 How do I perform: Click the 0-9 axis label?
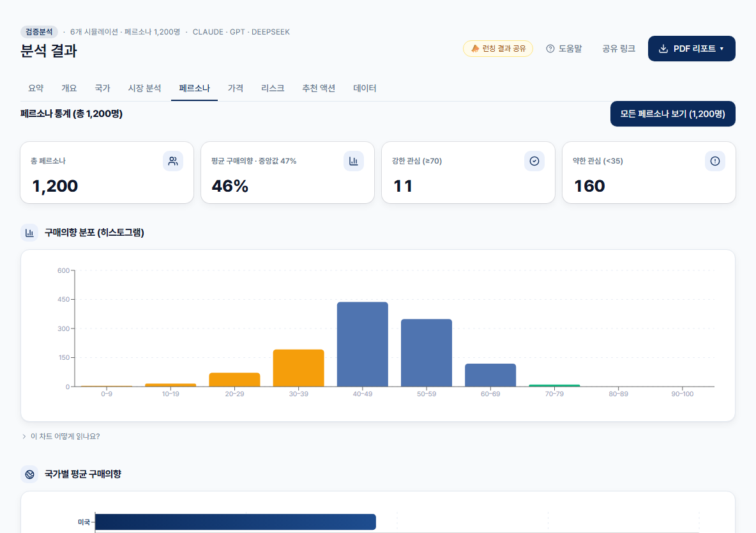click(x=107, y=394)
